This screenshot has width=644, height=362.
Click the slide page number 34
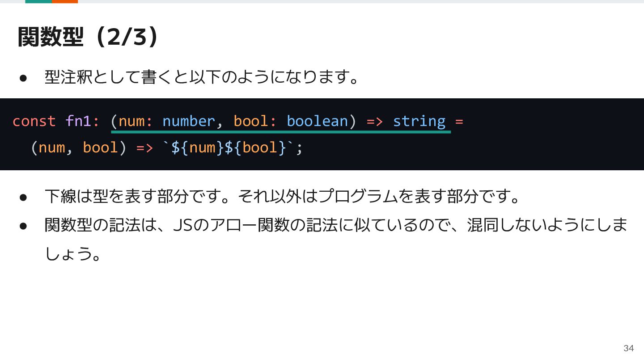tap(628, 348)
